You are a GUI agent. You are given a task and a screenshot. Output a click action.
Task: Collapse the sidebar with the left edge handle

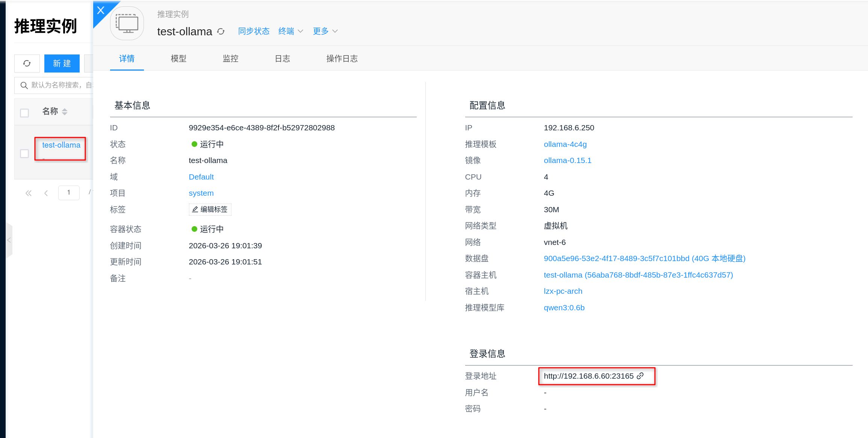tap(9, 240)
